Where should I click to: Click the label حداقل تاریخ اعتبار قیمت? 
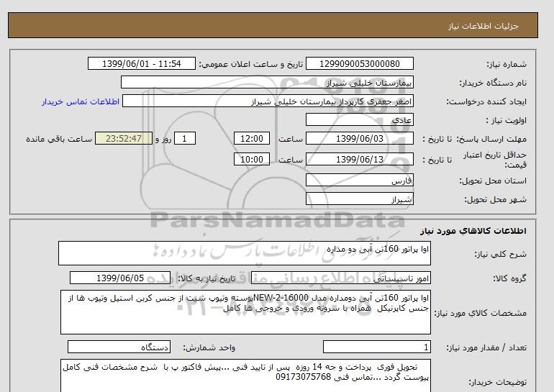[495, 160]
